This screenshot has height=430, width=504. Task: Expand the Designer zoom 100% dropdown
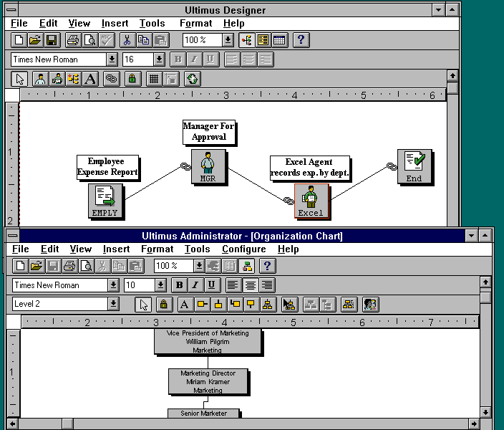pos(228,40)
